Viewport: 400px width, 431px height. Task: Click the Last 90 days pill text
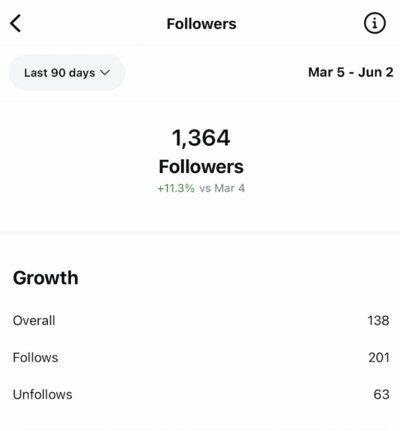(x=60, y=73)
